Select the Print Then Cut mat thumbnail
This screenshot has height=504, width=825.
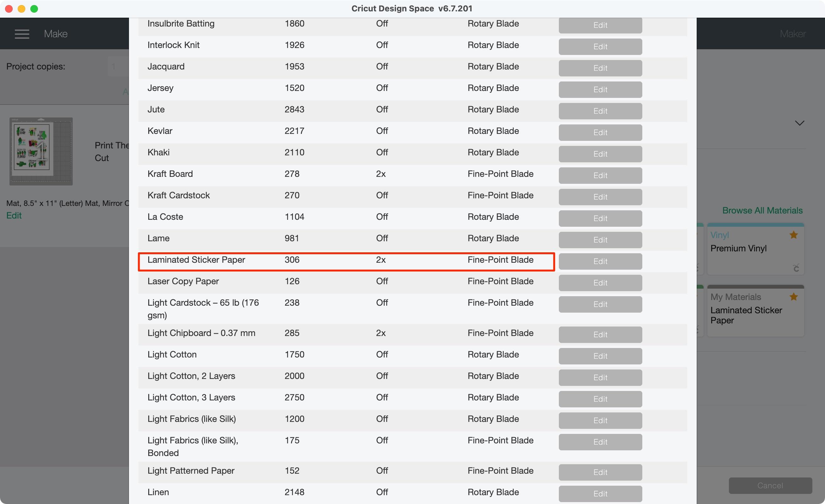41,151
